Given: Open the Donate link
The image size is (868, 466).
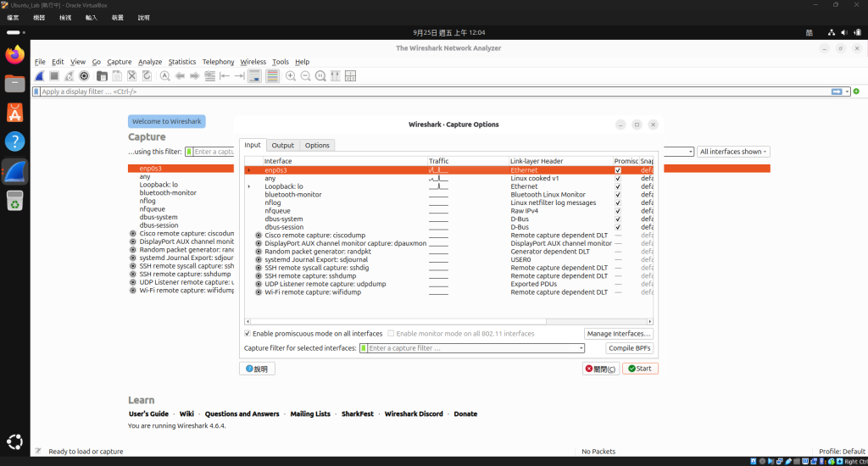Looking at the screenshot, I should pyautogui.click(x=465, y=414).
